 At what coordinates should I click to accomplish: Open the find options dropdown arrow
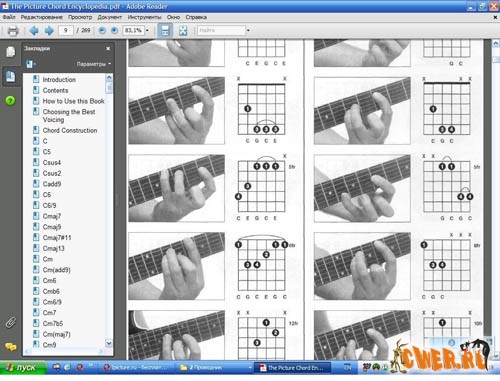(x=248, y=31)
